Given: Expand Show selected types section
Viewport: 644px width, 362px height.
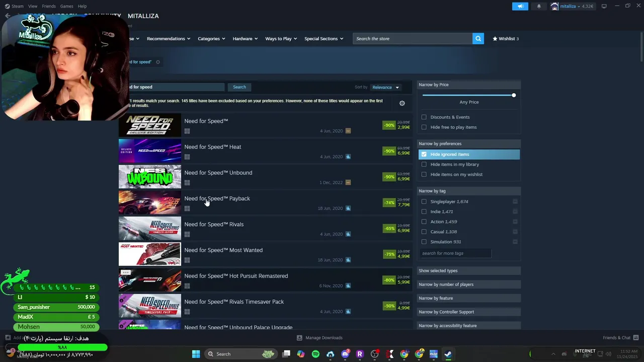Looking at the screenshot, I should [x=469, y=270].
